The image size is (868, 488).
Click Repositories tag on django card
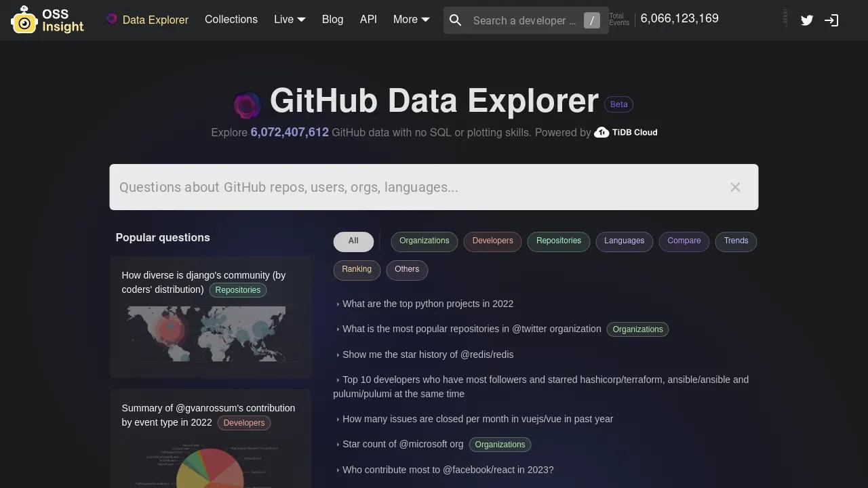(238, 290)
